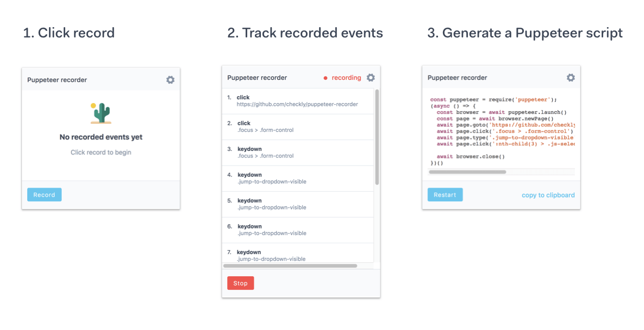Click the red recording status dot
The image size is (644, 330).
point(326,78)
